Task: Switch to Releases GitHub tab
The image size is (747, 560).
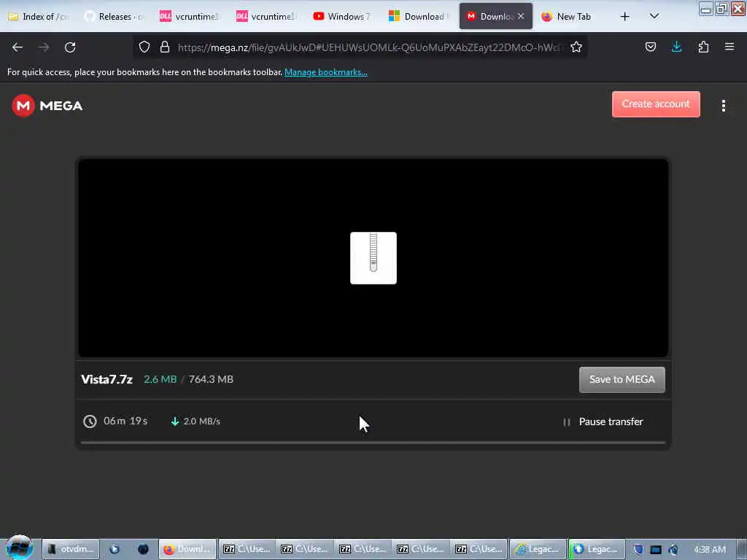Action: tap(115, 17)
